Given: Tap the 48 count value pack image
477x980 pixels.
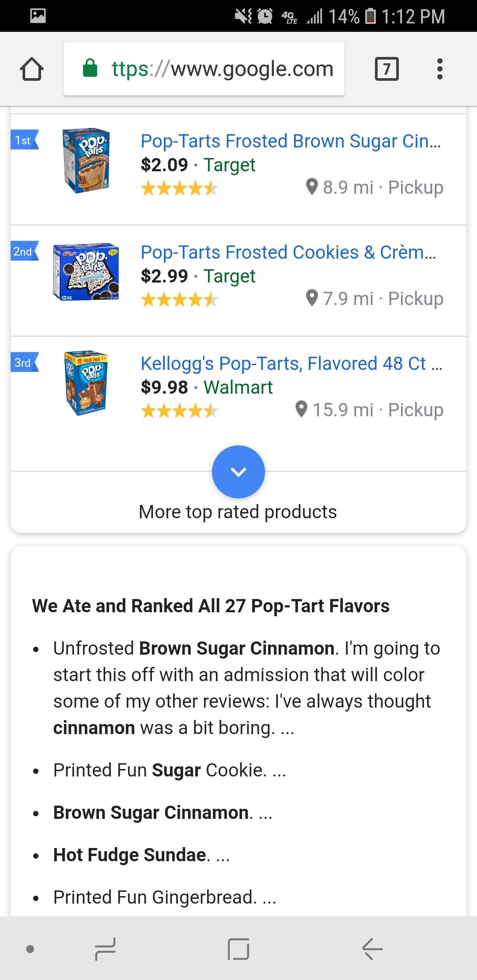Looking at the screenshot, I should pyautogui.click(x=86, y=383).
